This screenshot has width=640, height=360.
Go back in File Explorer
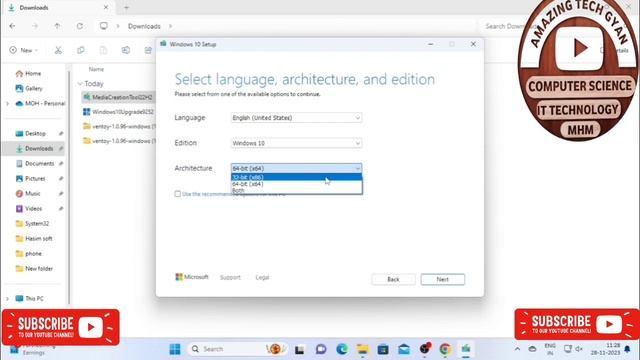[x=13, y=26]
